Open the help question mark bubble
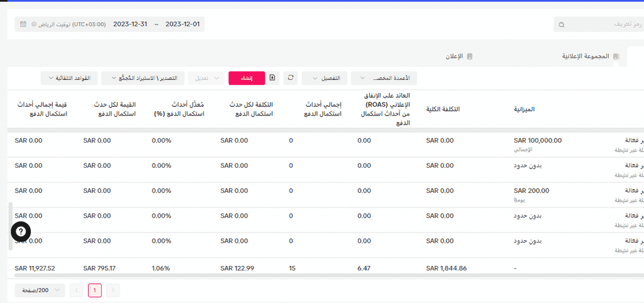This screenshot has height=303, width=644. [x=21, y=232]
